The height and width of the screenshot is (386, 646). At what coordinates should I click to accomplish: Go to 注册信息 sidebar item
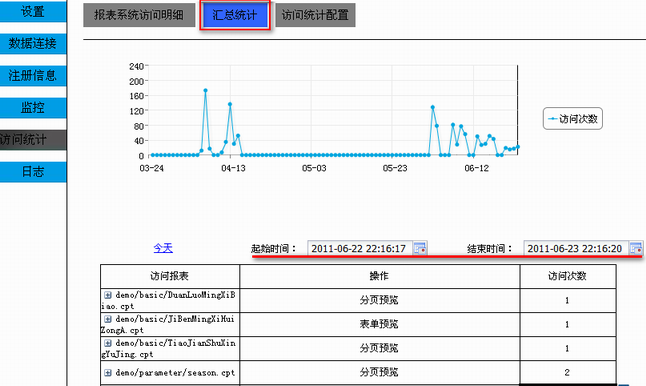pyautogui.click(x=33, y=75)
